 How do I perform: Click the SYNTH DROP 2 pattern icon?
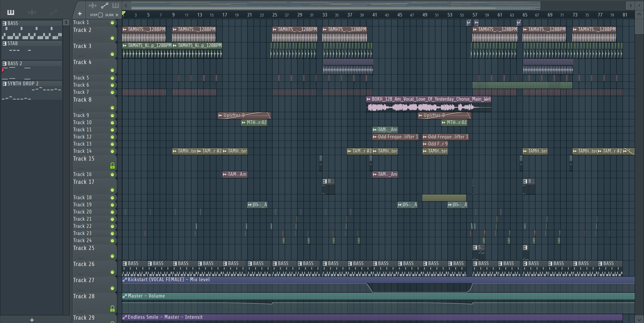click(x=4, y=84)
